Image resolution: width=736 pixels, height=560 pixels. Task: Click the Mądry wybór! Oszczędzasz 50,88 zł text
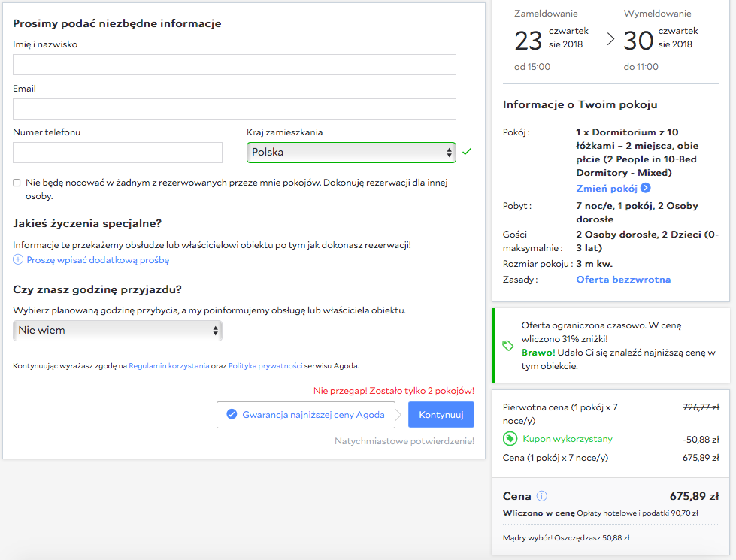pos(566,538)
